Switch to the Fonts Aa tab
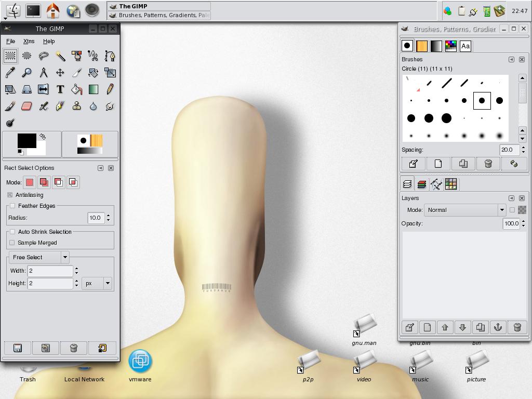The height and width of the screenshot is (399, 532). (x=465, y=46)
